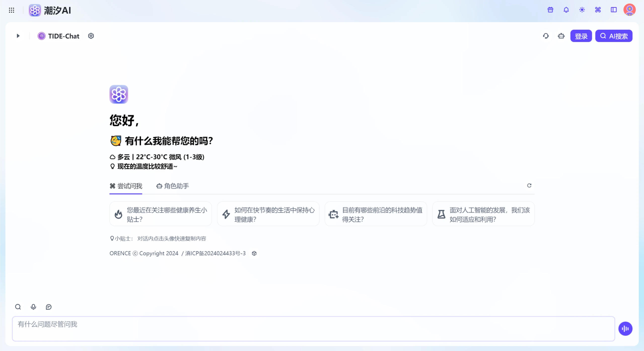Switch to the 角色助手 tab

(x=172, y=186)
